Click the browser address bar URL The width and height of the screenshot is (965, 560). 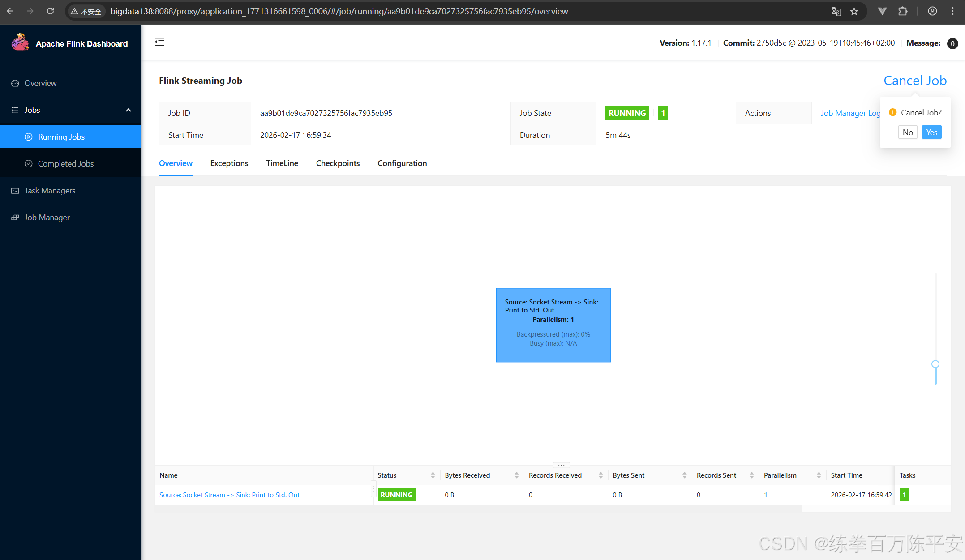[339, 11]
